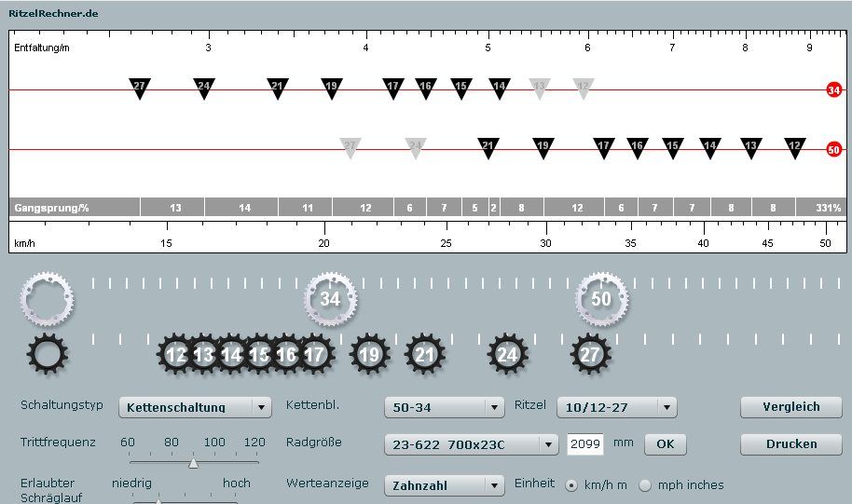852x504 pixels.
Task: Click the 2099 mm circumference input field
Action: pyautogui.click(x=584, y=444)
